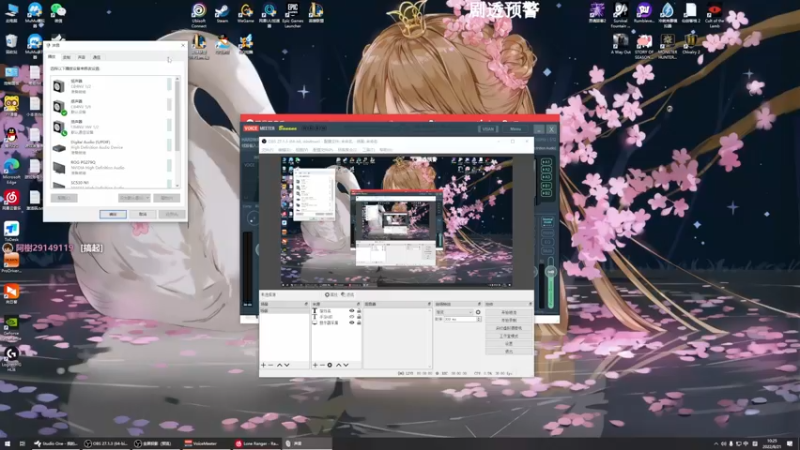Open the Epic Games Launcher shortcut

(292, 15)
